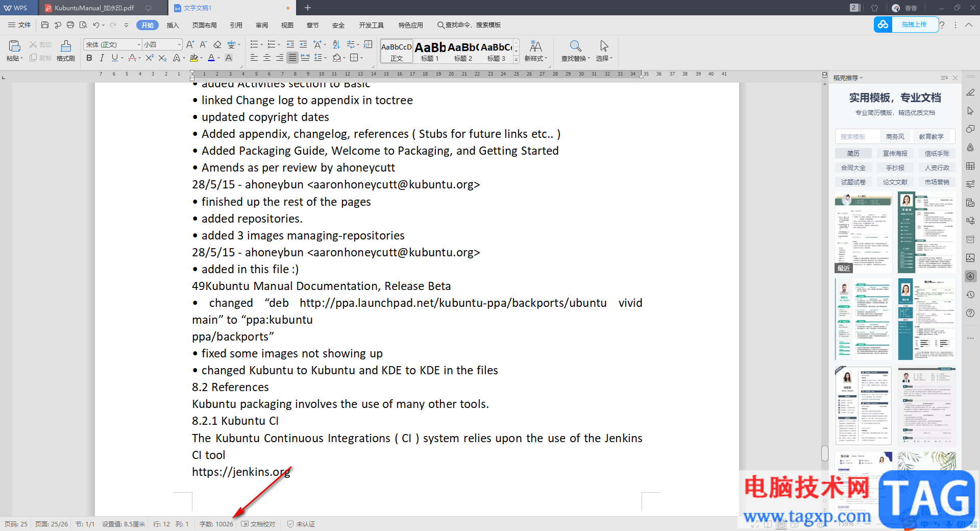The width and height of the screenshot is (980, 531).
Task: Expand line spacing dropdown arrow
Action: (x=325, y=58)
